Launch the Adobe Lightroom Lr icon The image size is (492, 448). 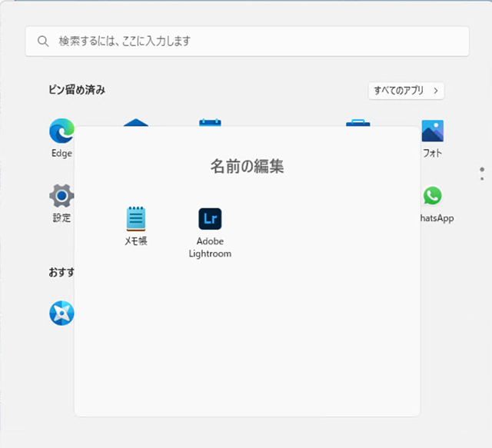click(210, 219)
